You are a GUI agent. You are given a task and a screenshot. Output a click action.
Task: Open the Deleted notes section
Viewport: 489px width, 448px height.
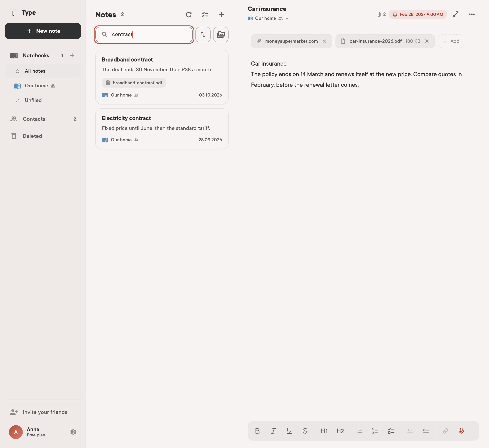(43, 136)
